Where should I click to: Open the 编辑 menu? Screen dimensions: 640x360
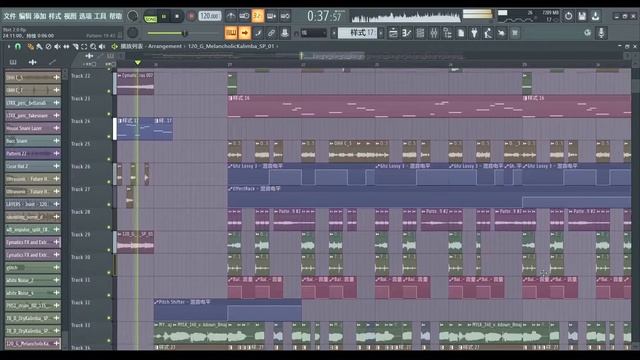coord(25,16)
